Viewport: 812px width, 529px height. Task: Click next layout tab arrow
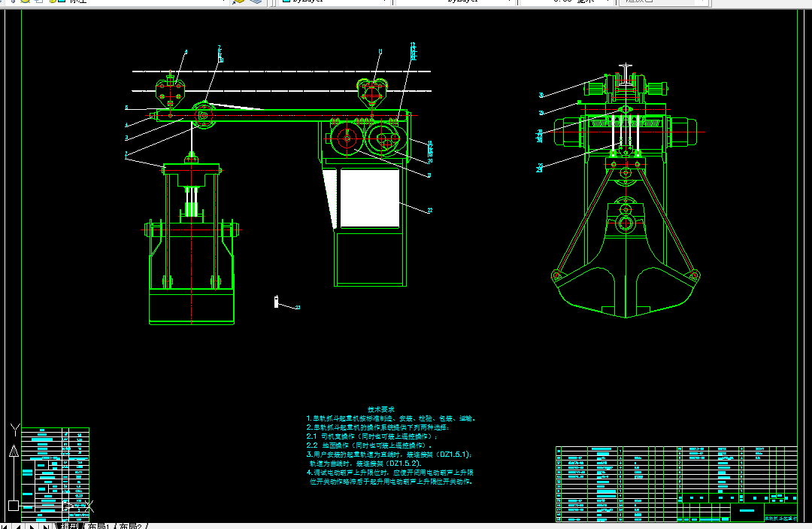coord(32,527)
